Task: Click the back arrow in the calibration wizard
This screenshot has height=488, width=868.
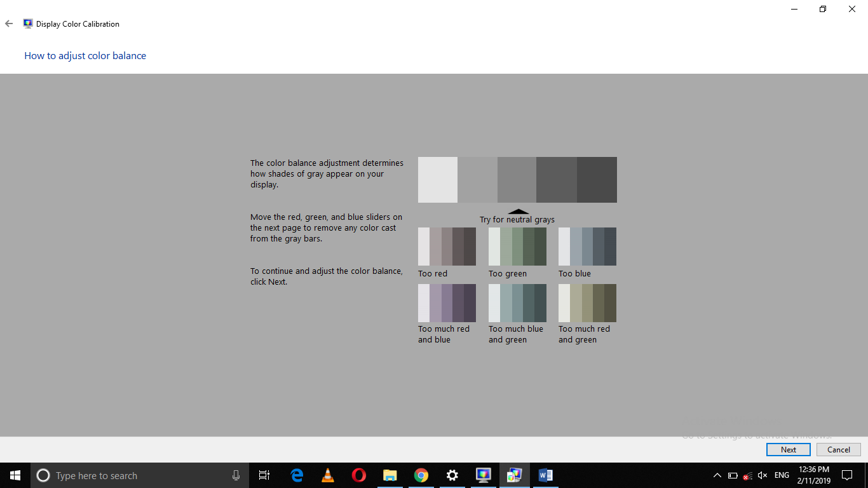Action: click(x=9, y=24)
